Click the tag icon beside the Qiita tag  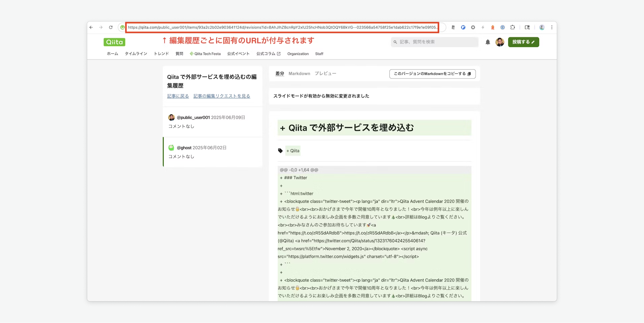[x=280, y=151]
